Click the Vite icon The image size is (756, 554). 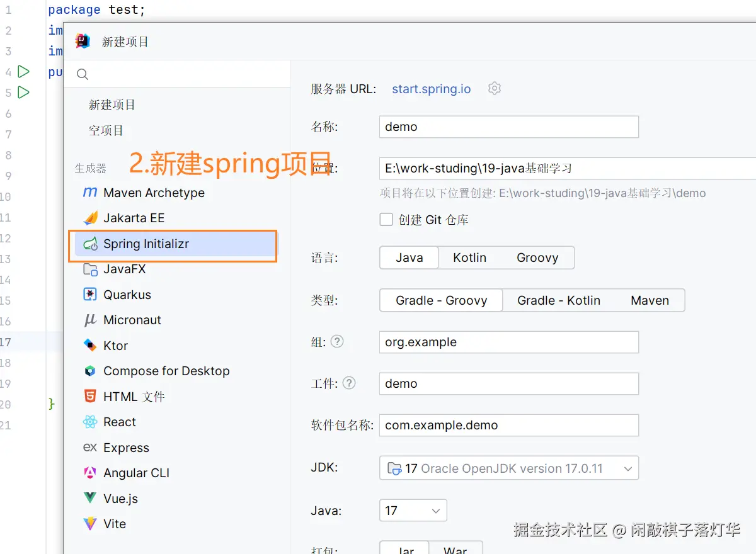click(91, 524)
